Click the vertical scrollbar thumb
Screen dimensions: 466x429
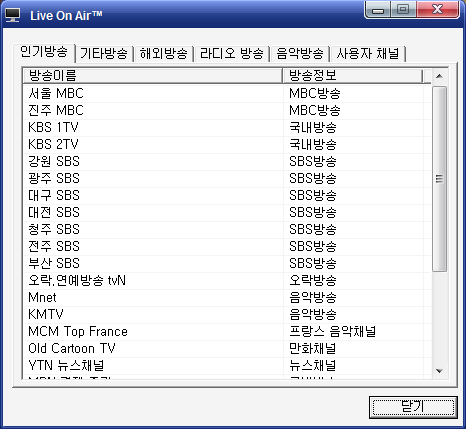coord(439,179)
